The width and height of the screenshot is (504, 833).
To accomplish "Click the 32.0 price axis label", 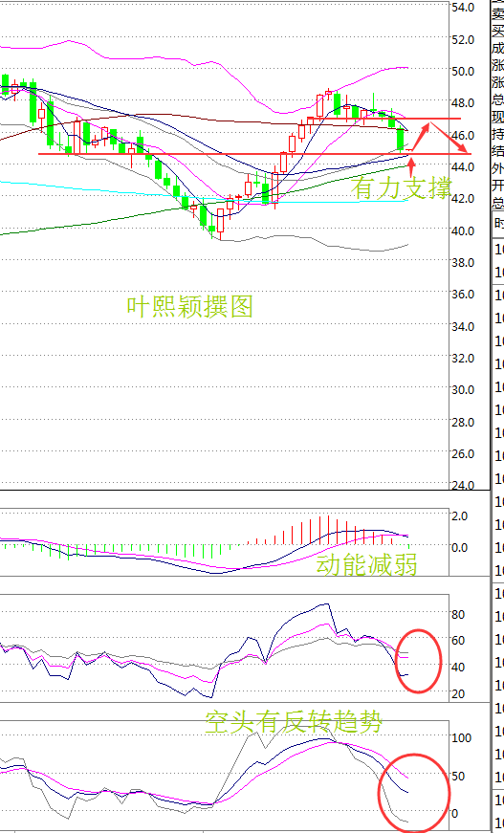I will pos(463,358).
